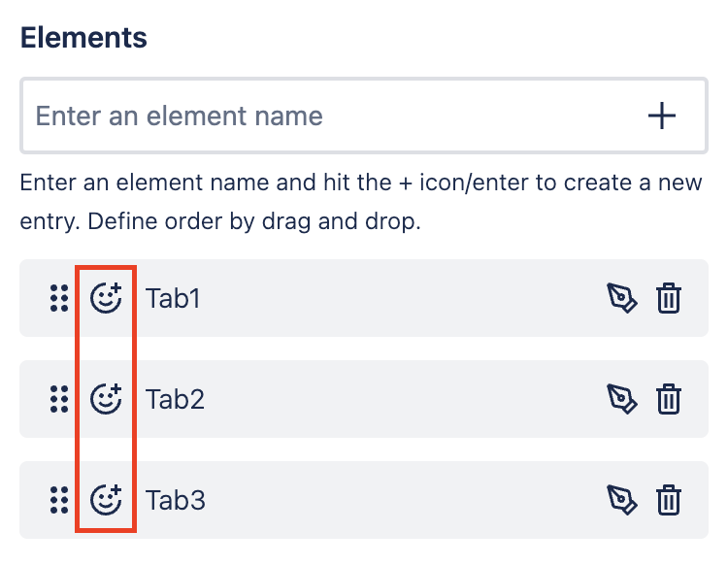Delete Tab3 with the trash icon

click(x=669, y=500)
